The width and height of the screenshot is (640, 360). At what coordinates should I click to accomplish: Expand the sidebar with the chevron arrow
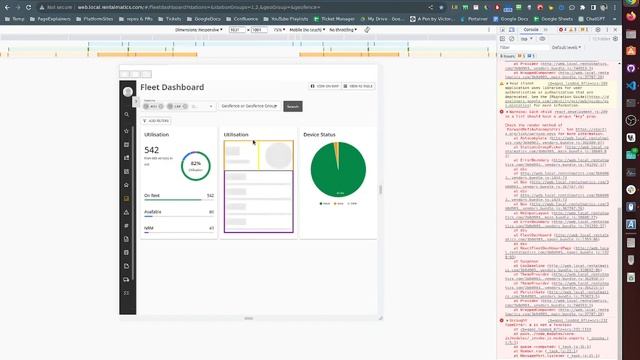(x=136, y=101)
